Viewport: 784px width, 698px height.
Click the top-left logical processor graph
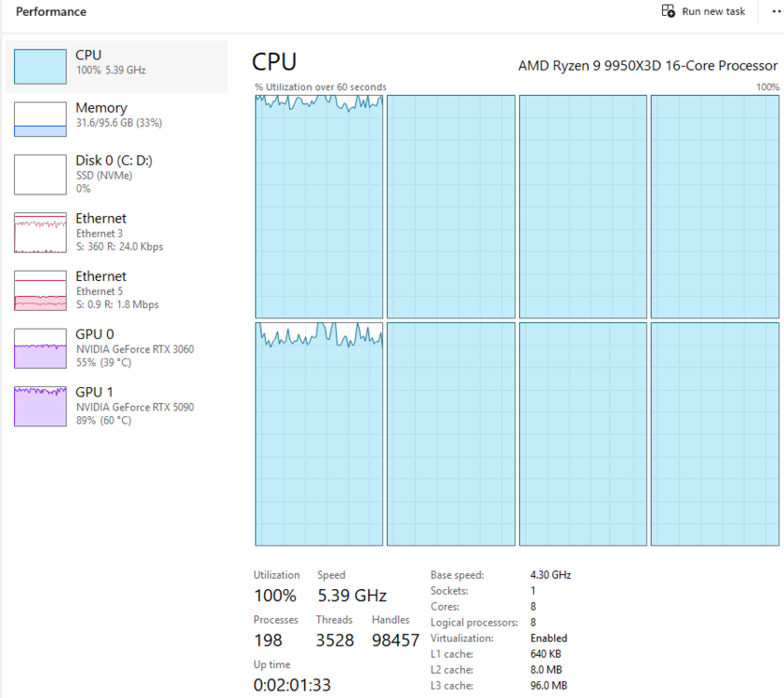click(319, 207)
